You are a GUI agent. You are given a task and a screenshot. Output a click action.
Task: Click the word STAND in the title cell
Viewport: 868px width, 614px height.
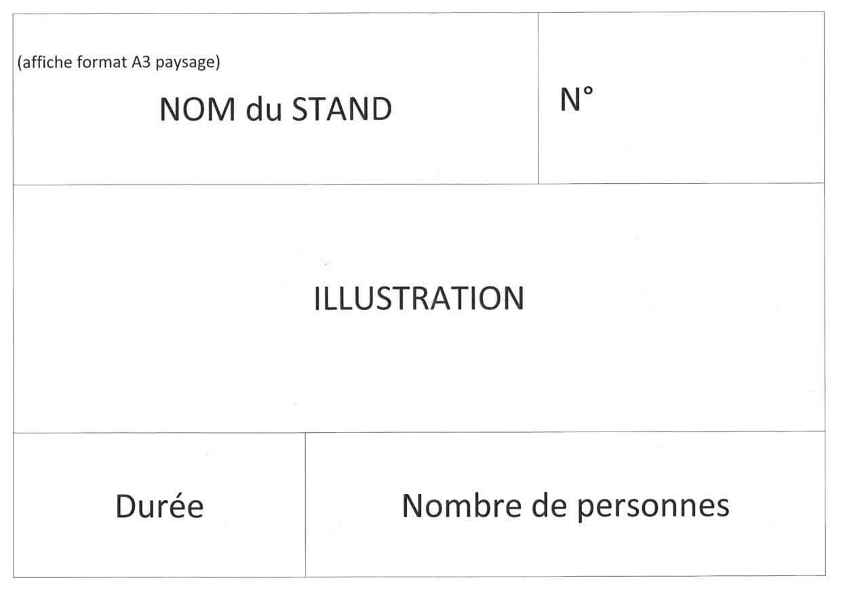tap(342, 109)
